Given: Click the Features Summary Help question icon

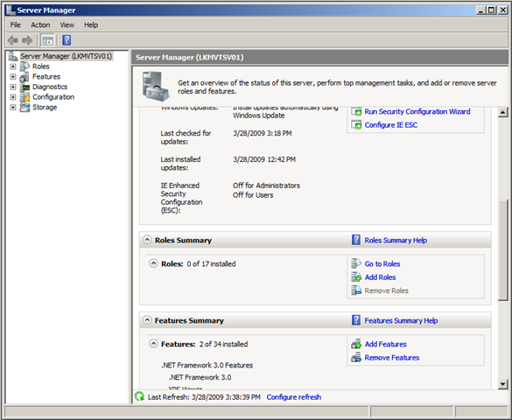Looking at the screenshot, I should 356,320.
